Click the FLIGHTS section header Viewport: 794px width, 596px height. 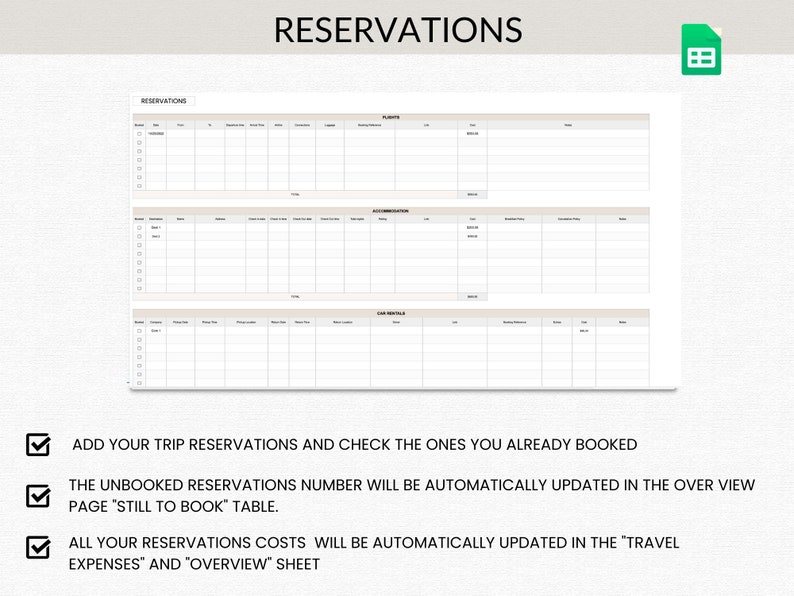pos(391,117)
